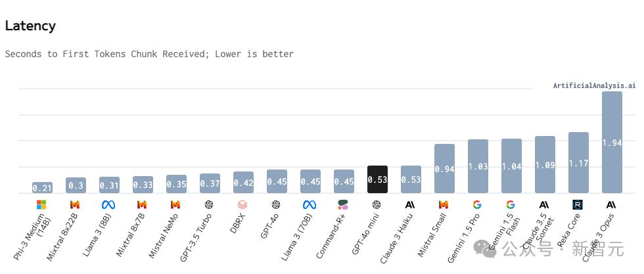Image resolution: width=644 pixels, height=274 pixels.
Task: Select the tallest bar showing 1.94
Action: (612, 142)
